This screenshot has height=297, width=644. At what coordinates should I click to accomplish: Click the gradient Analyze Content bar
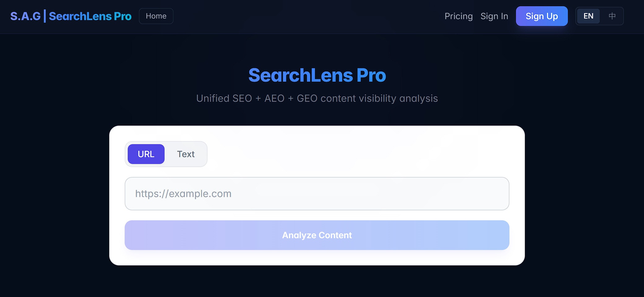[x=317, y=235]
